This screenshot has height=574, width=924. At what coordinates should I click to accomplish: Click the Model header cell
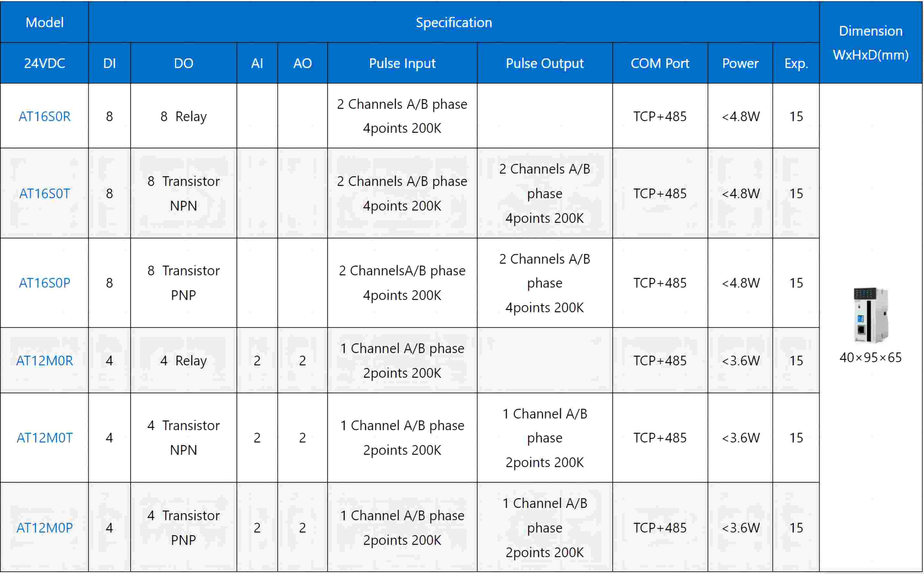[x=44, y=22]
